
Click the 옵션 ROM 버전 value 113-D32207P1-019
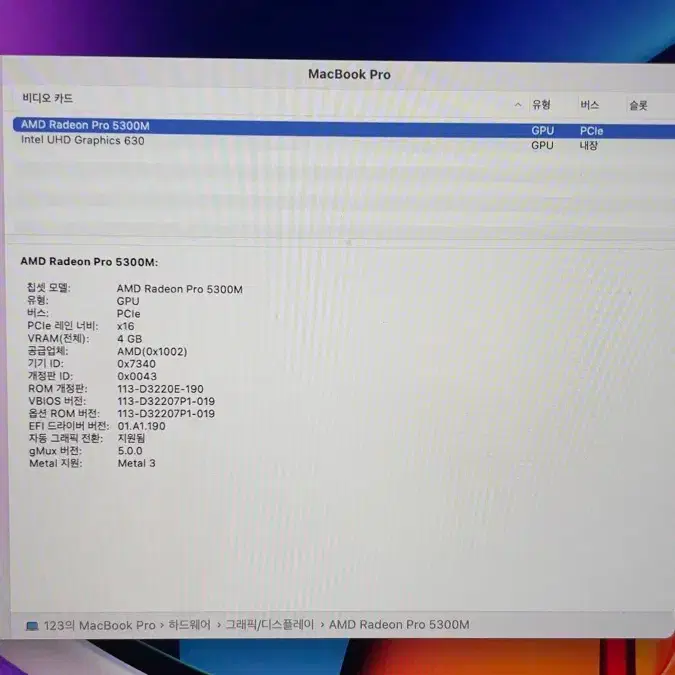click(x=166, y=414)
